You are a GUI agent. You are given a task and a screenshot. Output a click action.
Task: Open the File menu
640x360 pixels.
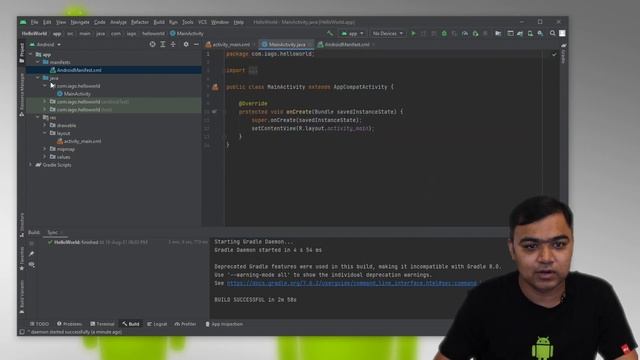pyautogui.click(x=34, y=22)
